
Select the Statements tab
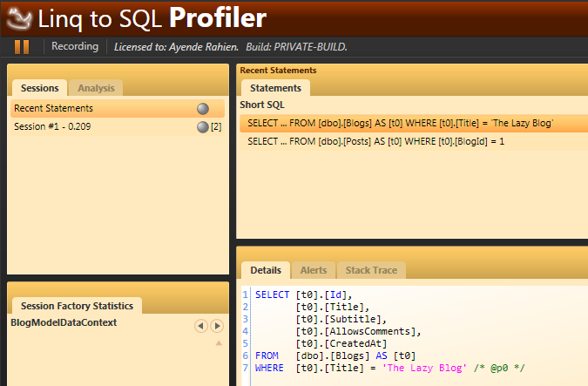(275, 88)
